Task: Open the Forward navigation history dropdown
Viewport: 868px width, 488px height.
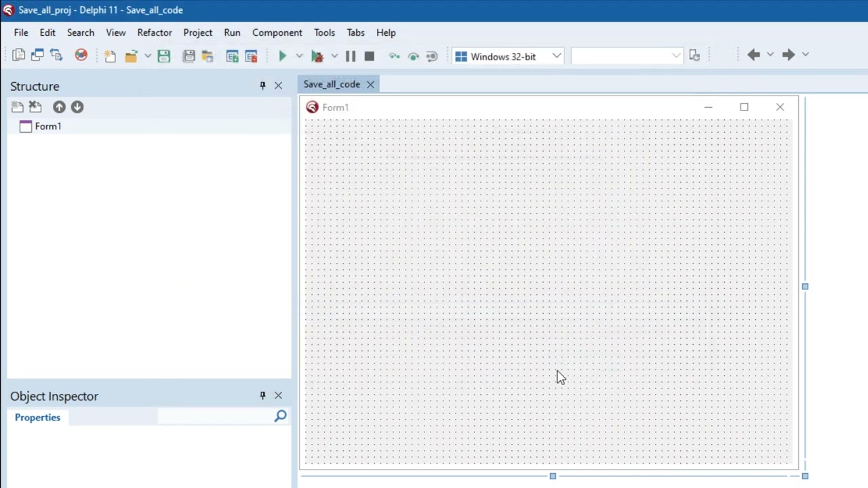Action: pyautogui.click(x=806, y=55)
